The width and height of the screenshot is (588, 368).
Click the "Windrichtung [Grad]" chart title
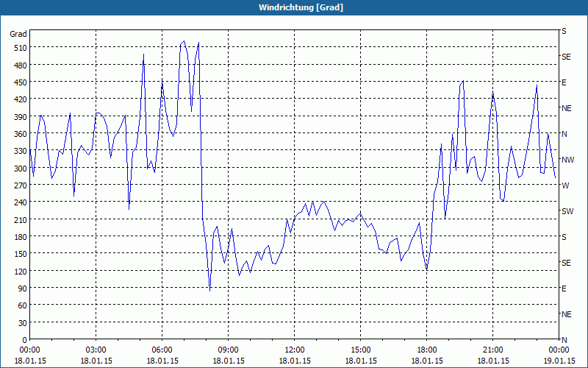point(301,7)
